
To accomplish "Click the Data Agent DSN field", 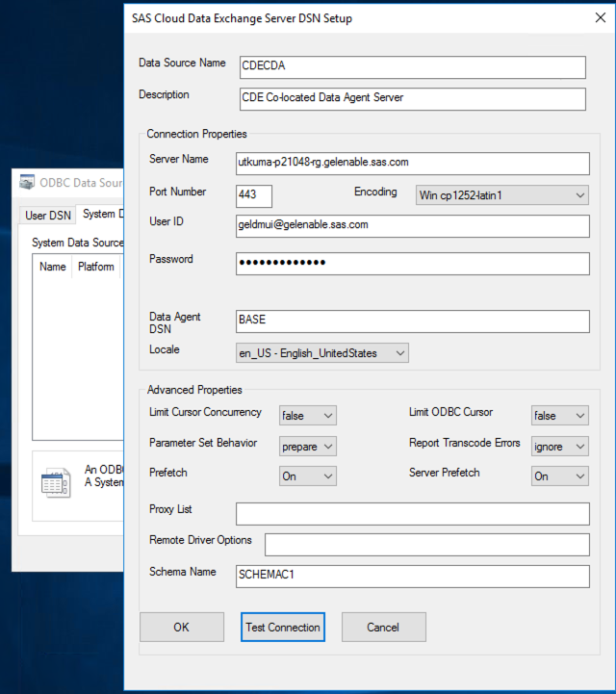I will [x=413, y=321].
